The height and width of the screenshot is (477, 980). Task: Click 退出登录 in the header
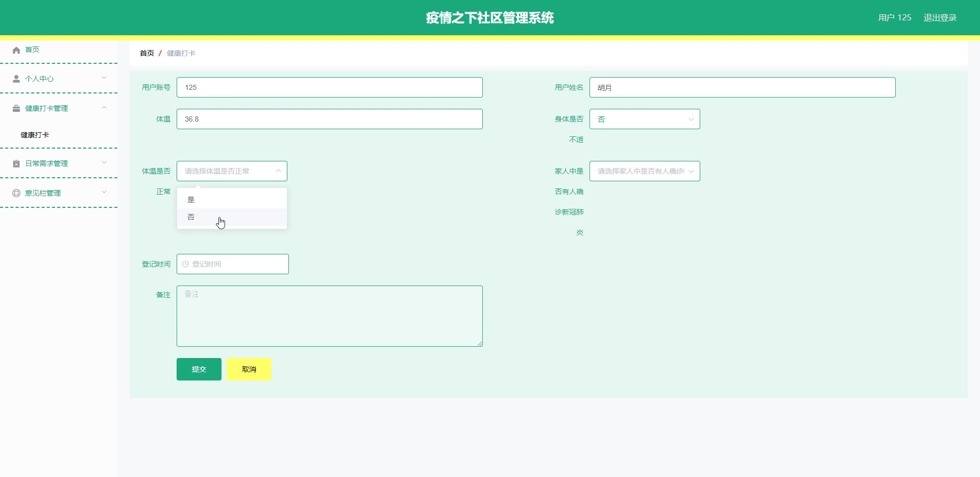click(x=940, y=18)
